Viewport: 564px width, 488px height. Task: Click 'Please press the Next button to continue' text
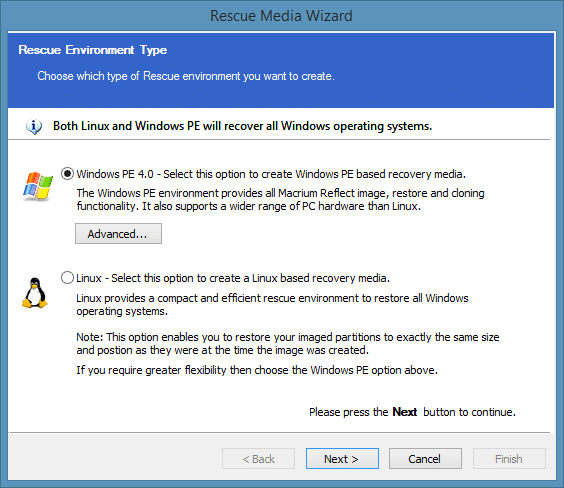[412, 412]
